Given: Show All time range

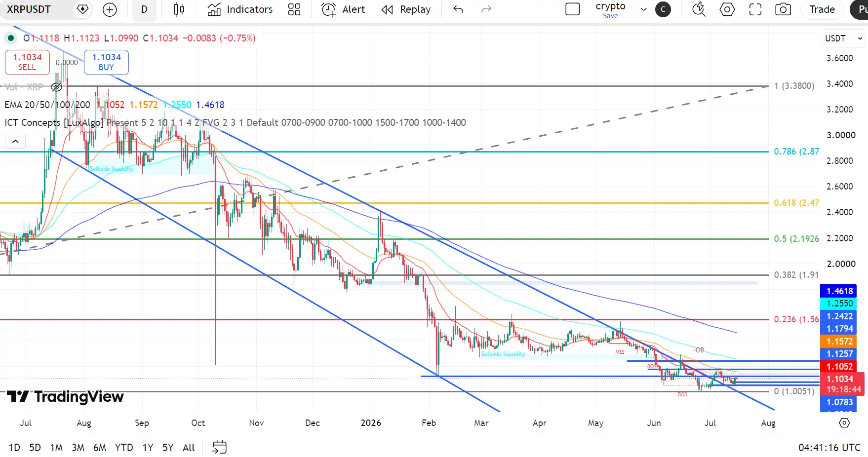Looking at the screenshot, I should point(189,448).
